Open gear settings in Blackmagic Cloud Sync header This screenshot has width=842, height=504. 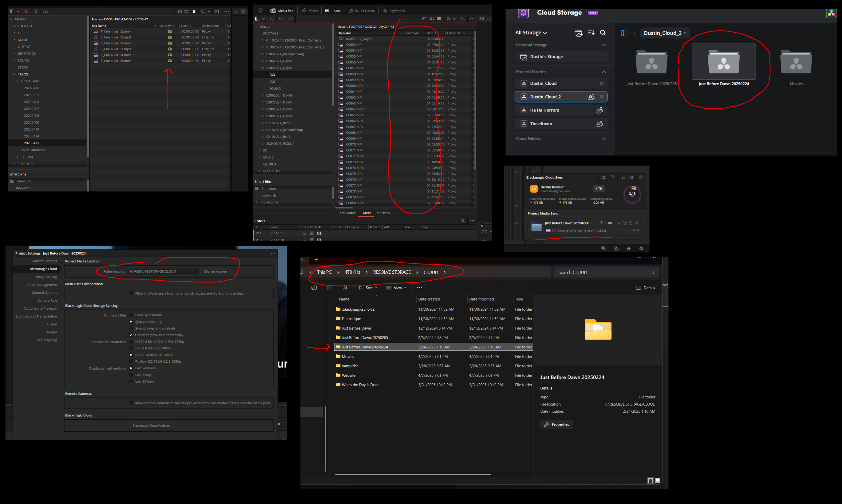(x=632, y=177)
